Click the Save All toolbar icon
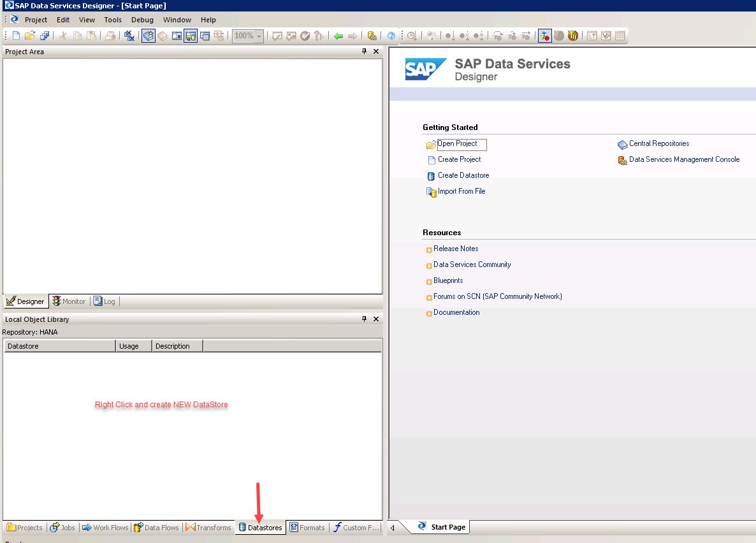Viewport: 756px width, 543px height. pos(45,36)
